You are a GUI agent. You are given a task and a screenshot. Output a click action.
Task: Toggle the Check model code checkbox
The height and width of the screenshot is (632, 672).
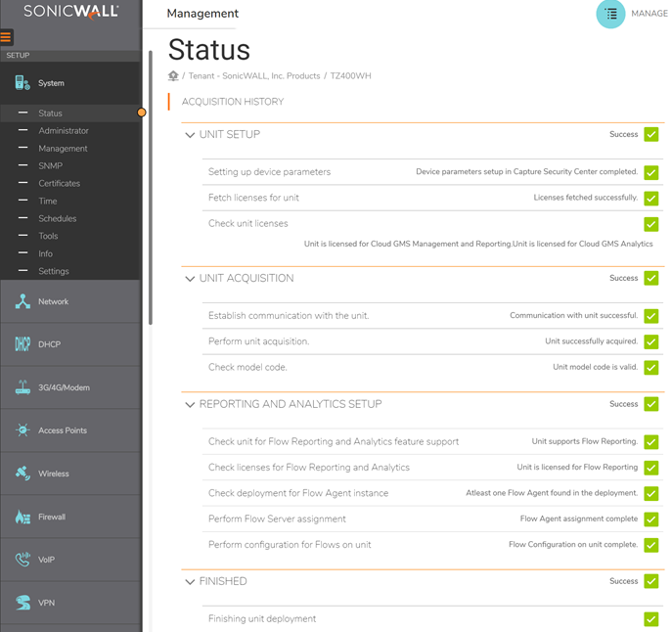point(650,368)
